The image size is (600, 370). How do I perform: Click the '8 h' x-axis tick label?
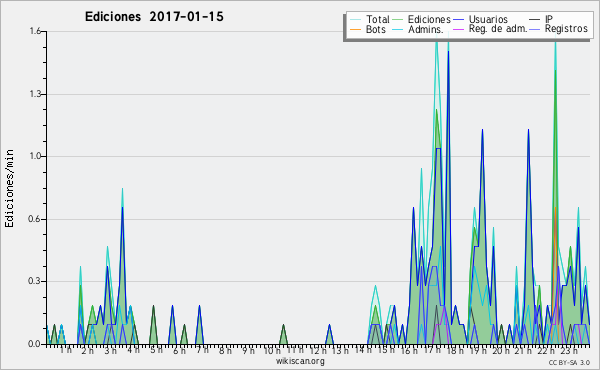click(225, 350)
